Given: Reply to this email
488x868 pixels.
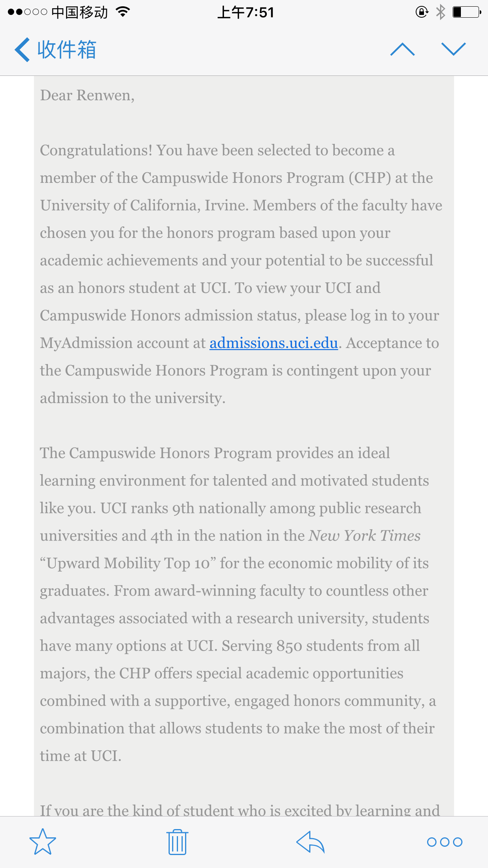Looking at the screenshot, I should 310,842.
